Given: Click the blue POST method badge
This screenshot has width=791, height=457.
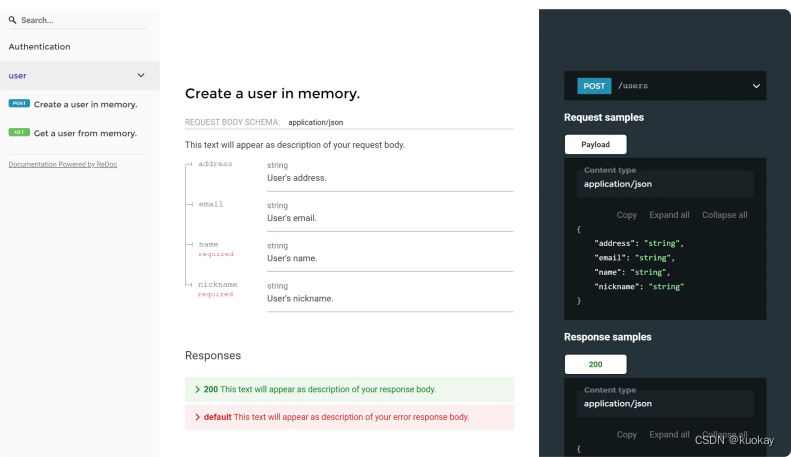Looking at the screenshot, I should pos(594,86).
